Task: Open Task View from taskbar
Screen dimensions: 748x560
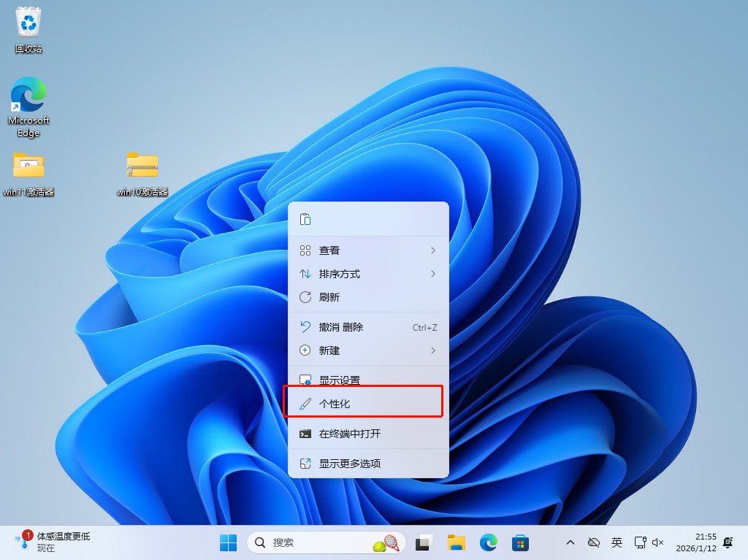Action: point(424,542)
